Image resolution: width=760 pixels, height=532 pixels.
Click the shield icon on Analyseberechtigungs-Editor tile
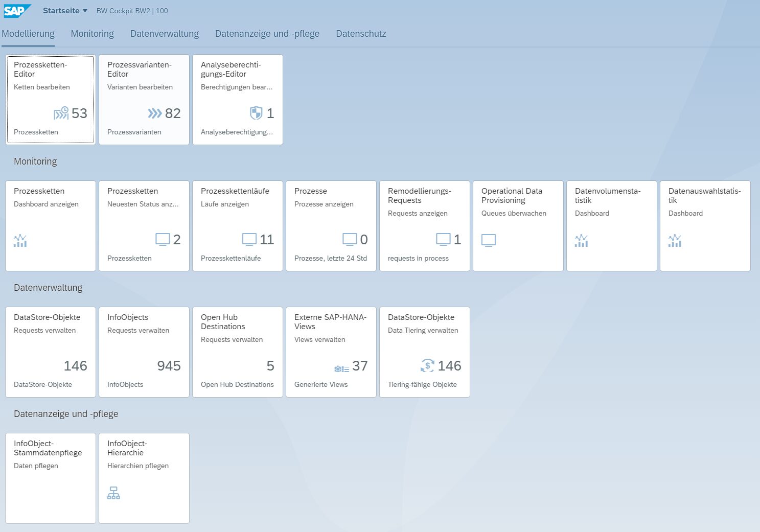[257, 113]
